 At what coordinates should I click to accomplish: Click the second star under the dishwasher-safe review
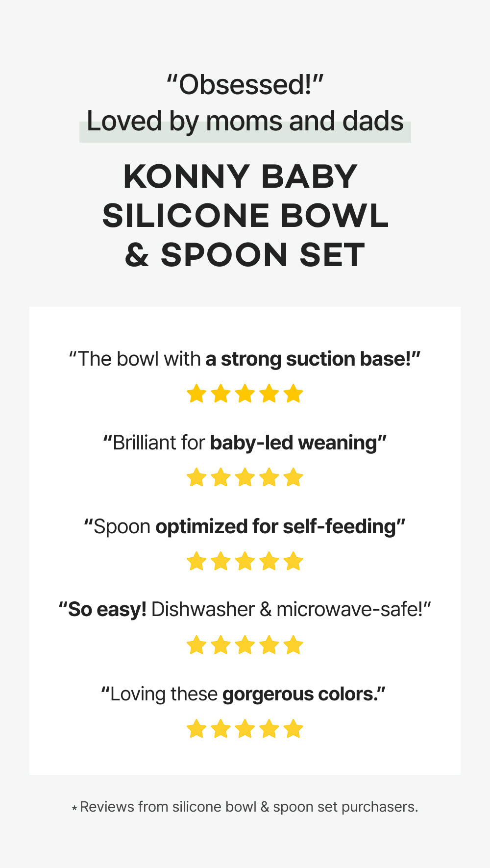coord(220,645)
